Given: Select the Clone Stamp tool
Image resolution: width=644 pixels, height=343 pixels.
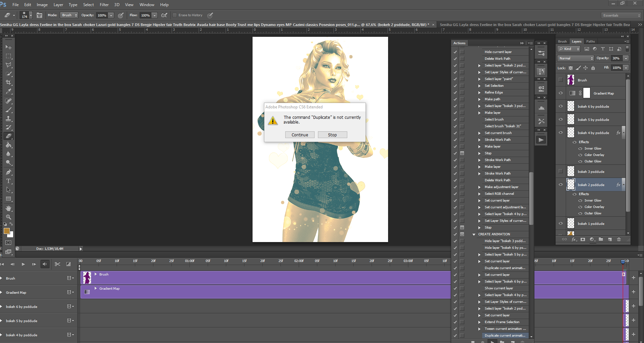Looking at the screenshot, I should click(x=9, y=118).
